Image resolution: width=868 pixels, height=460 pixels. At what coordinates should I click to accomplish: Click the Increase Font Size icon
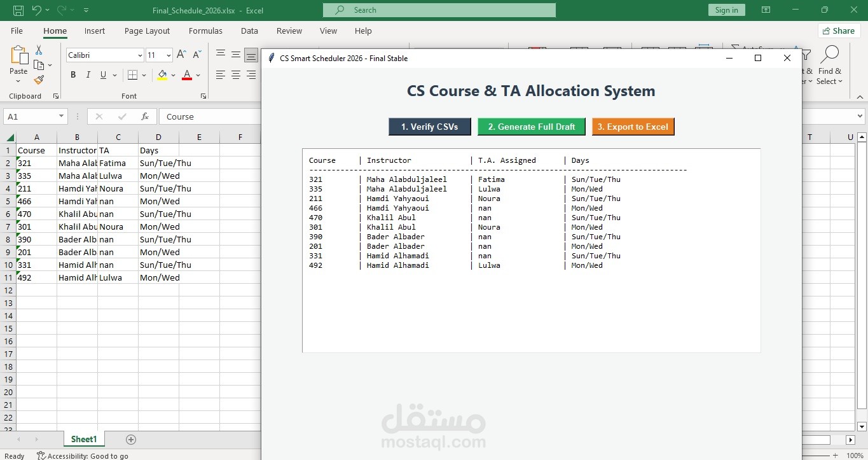point(180,54)
